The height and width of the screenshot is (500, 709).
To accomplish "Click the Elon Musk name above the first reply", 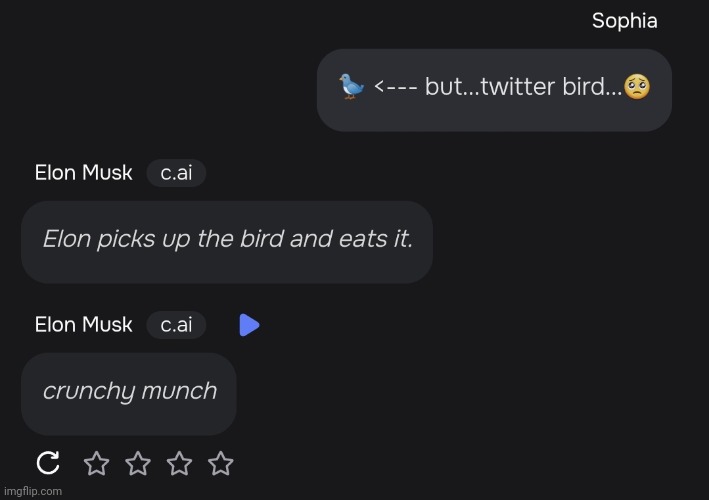I will click(x=83, y=173).
